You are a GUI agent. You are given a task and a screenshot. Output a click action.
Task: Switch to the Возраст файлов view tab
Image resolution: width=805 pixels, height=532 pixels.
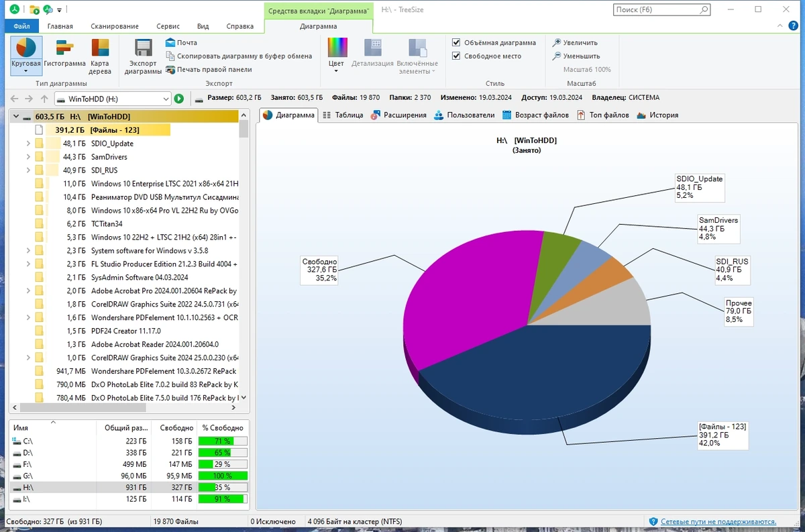(535, 115)
